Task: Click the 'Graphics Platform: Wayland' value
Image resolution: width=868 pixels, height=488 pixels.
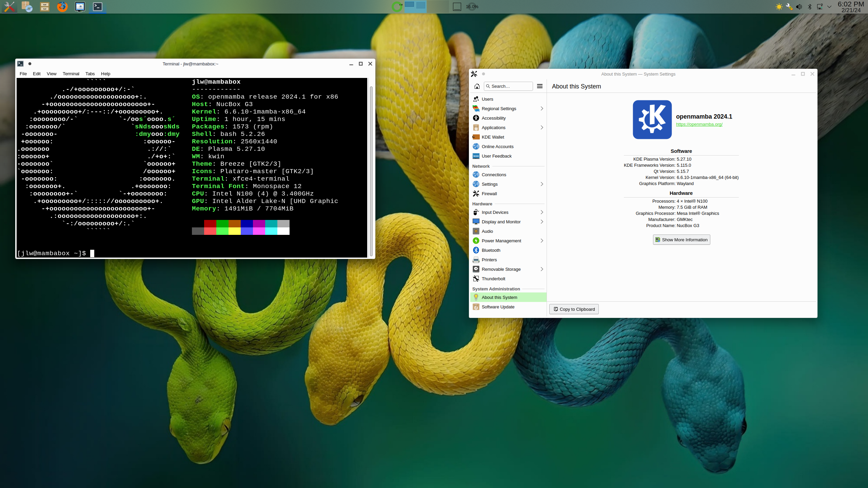Action: (x=685, y=184)
